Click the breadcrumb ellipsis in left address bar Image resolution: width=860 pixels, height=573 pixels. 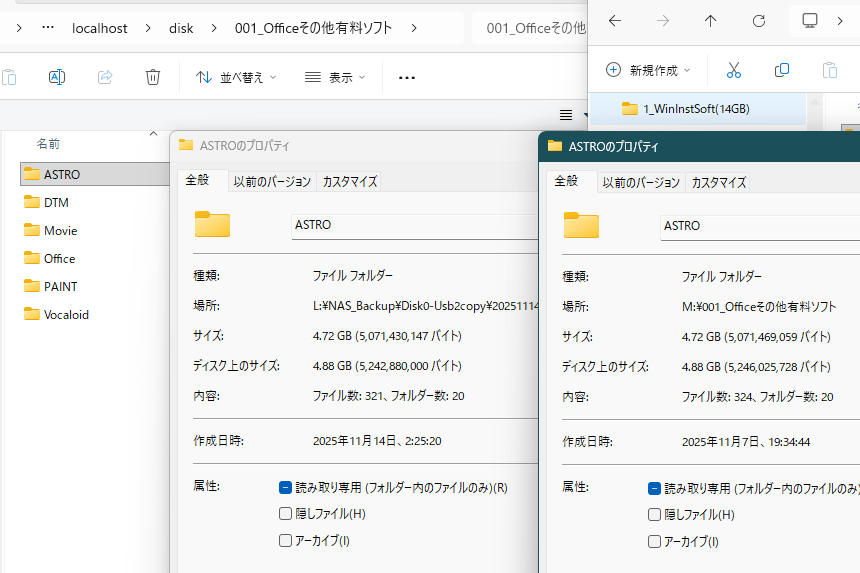tap(48, 27)
